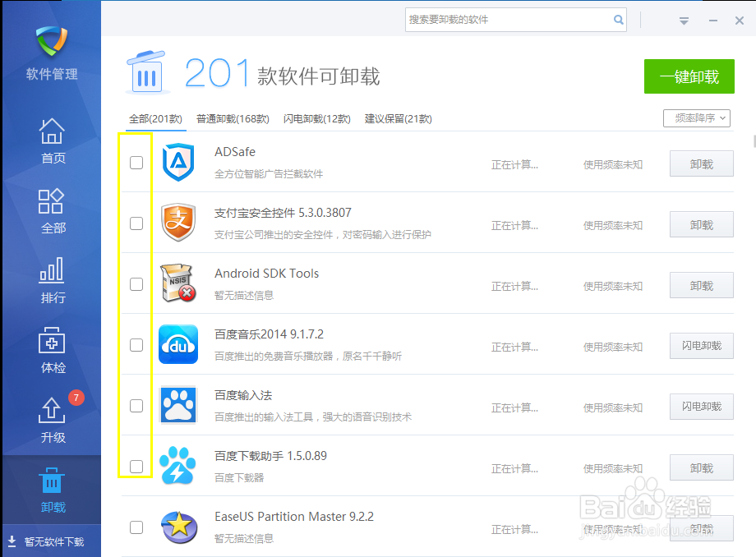Image resolution: width=756 pixels, height=557 pixels.
Task: Open the 频率降序 sort order dropdown
Action: click(x=697, y=118)
